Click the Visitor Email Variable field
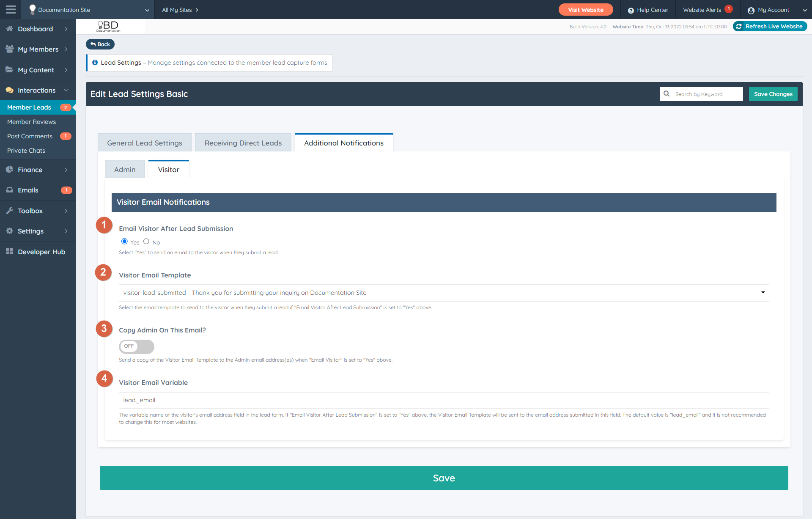Image resolution: width=812 pixels, height=519 pixels. 444,400
